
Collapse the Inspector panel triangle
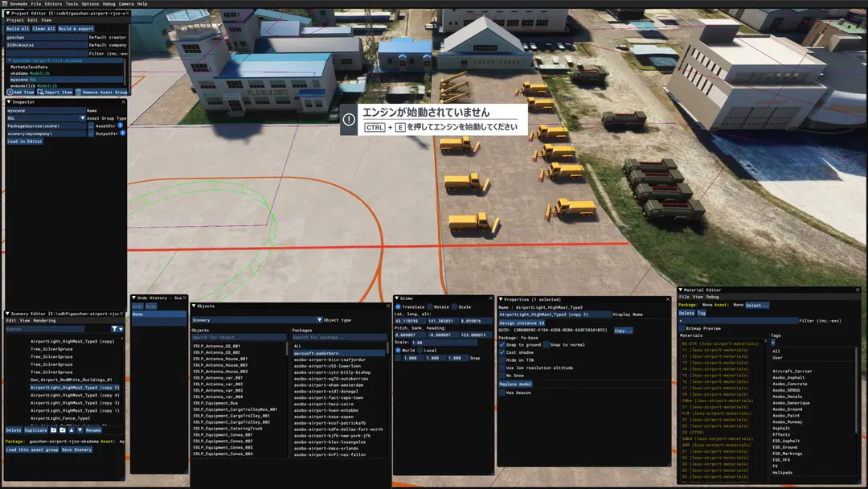(8, 102)
